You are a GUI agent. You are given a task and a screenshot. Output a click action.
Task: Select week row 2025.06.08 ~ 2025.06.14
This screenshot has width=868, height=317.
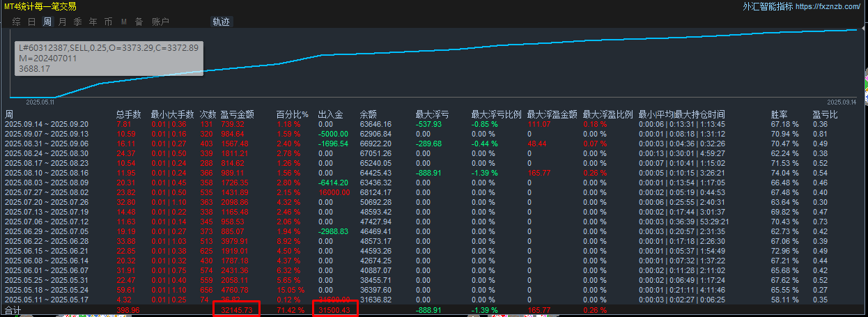tap(434, 260)
